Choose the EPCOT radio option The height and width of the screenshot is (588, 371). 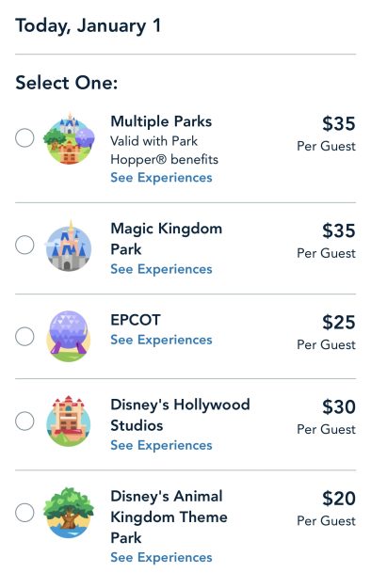[24, 337]
